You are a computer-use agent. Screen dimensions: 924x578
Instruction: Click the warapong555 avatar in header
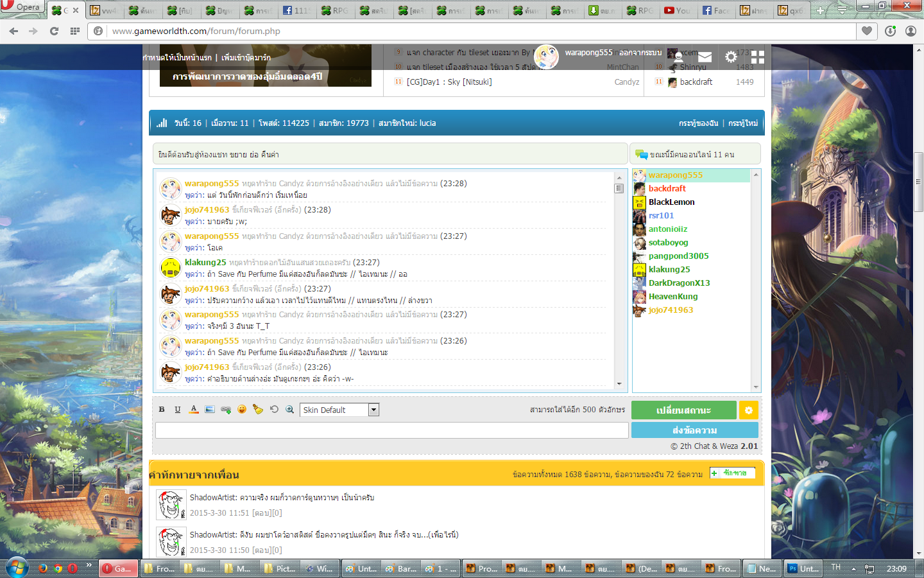point(547,57)
